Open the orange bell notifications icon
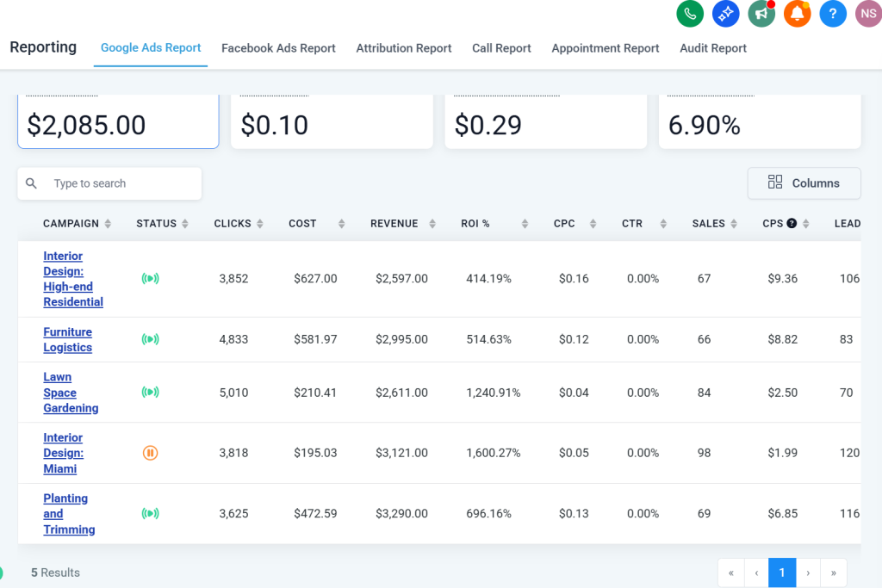This screenshot has height=588, width=882. pyautogui.click(x=797, y=14)
